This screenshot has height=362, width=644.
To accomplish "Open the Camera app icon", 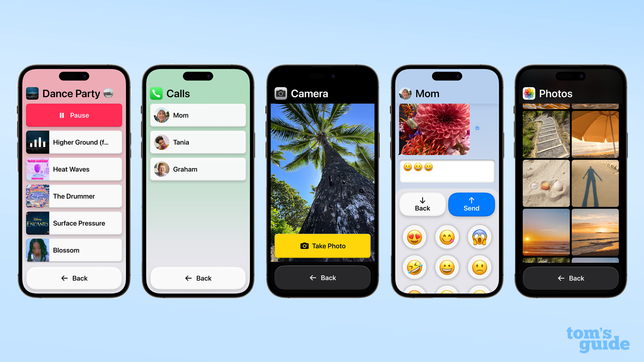I will click(280, 93).
